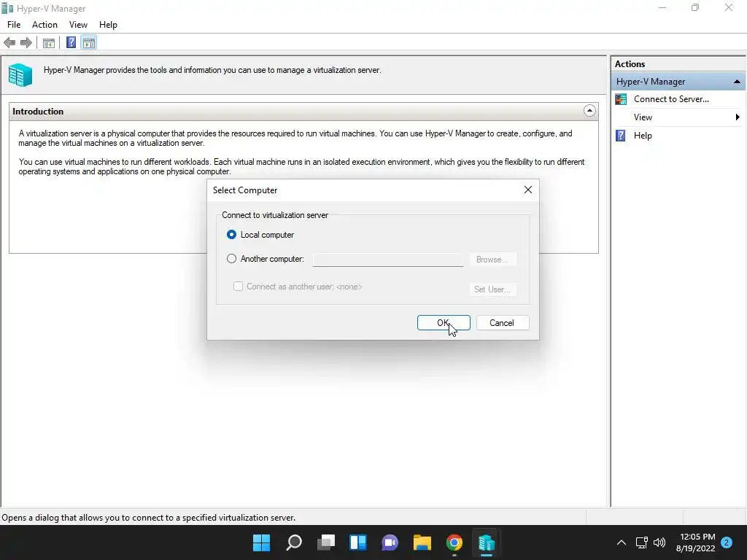747x560 pixels.
Task: Collapse the Introduction section
Action: [x=589, y=111]
